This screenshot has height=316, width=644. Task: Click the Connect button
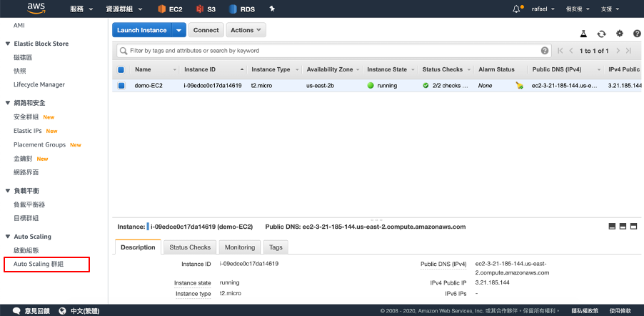(206, 30)
